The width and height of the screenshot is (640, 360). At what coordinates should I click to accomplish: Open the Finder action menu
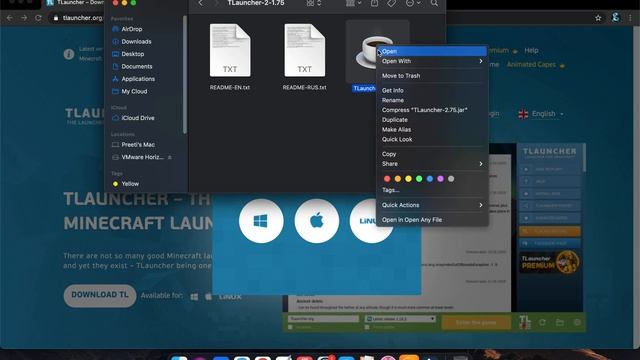click(x=413, y=3)
